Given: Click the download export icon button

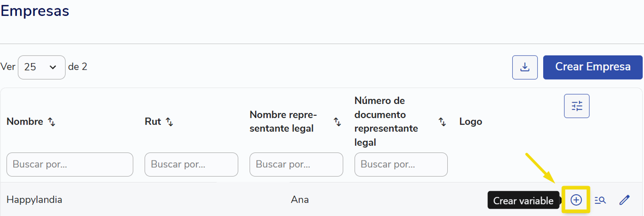Looking at the screenshot, I should coord(525,67).
